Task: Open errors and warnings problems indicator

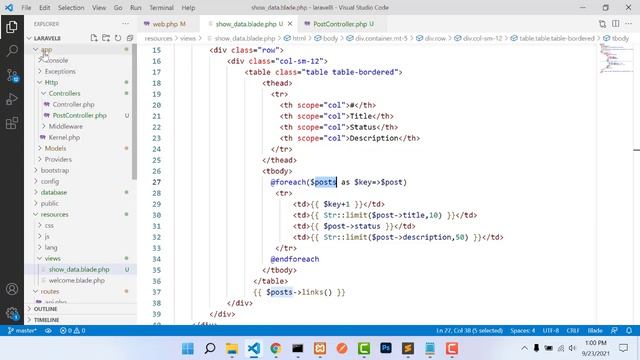Action: [x=73, y=331]
